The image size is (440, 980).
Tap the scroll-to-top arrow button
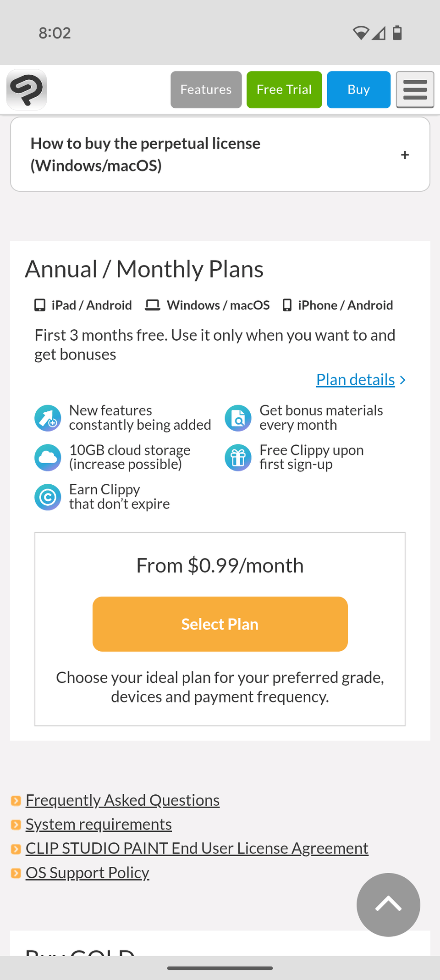388,904
